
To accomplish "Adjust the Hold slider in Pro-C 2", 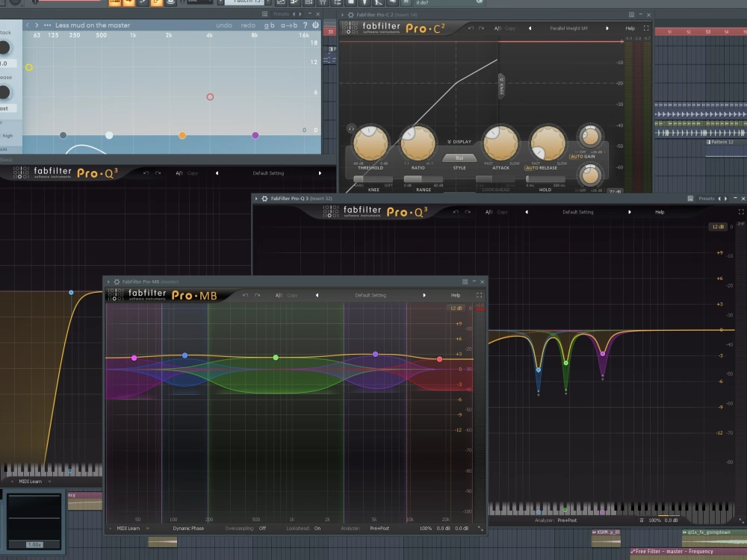I will click(x=545, y=179).
